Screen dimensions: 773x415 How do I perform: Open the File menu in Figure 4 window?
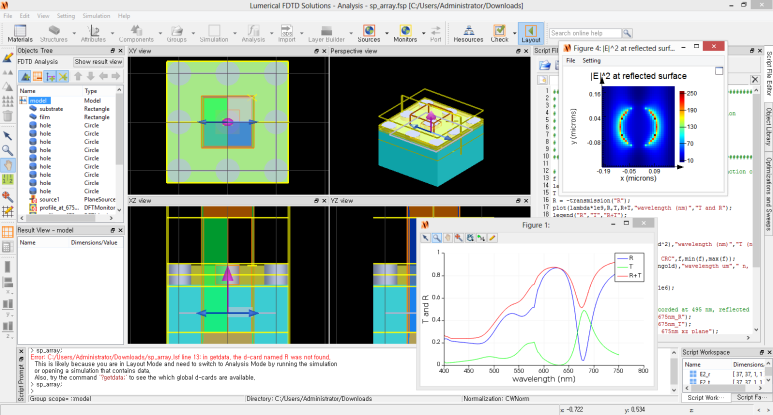(570, 61)
